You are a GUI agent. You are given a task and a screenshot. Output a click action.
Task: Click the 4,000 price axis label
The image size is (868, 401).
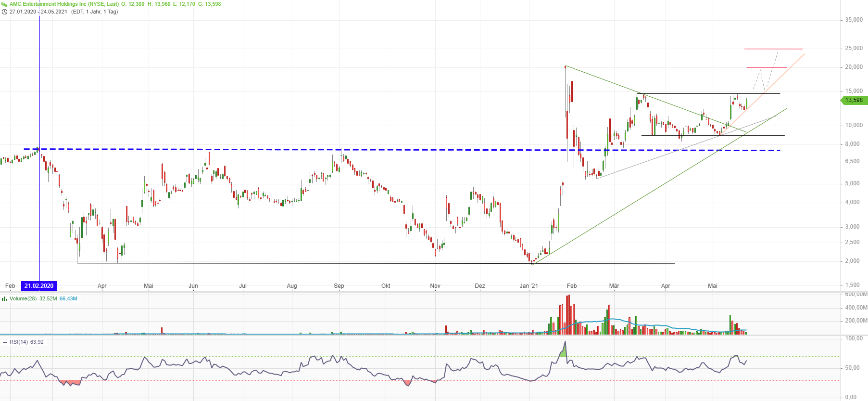[x=853, y=203]
